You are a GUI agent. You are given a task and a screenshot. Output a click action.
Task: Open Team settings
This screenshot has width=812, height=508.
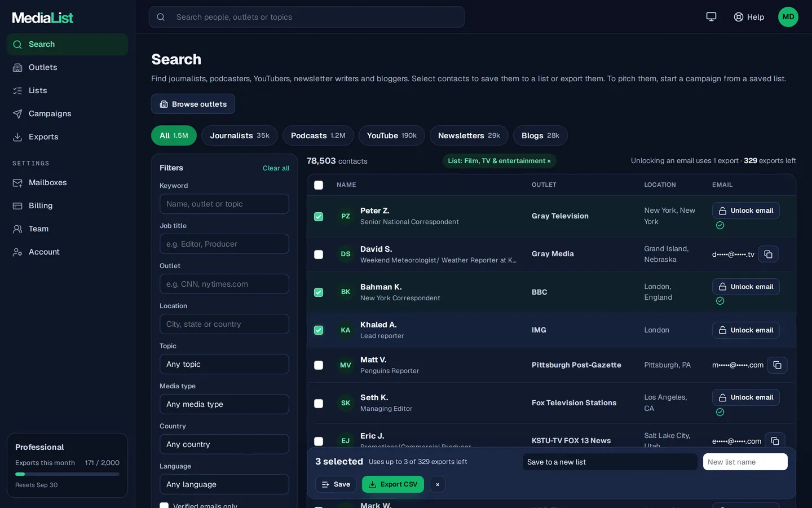[67, 229]
